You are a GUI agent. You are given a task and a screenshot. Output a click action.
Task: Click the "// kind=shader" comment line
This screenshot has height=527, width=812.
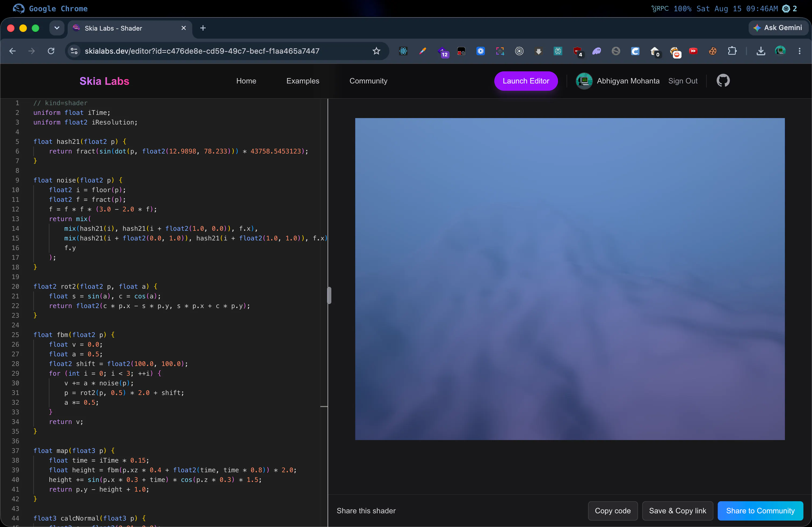60,103
